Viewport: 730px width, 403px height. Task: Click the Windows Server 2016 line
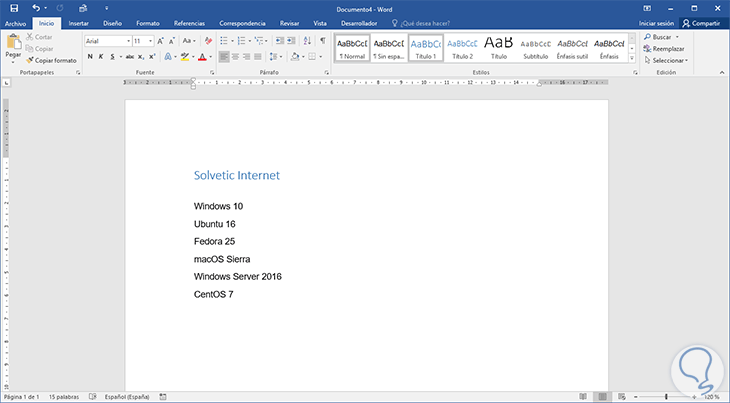pyautogui.click(x=237, y=276)
